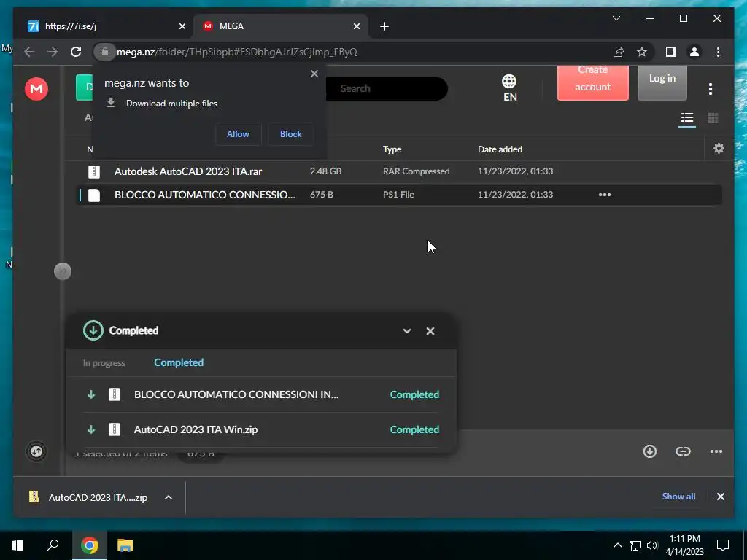Select Autodesk AutoCAD 2023 ITA.rar file
Screen dimensions: 747x560
pos(188,171)
